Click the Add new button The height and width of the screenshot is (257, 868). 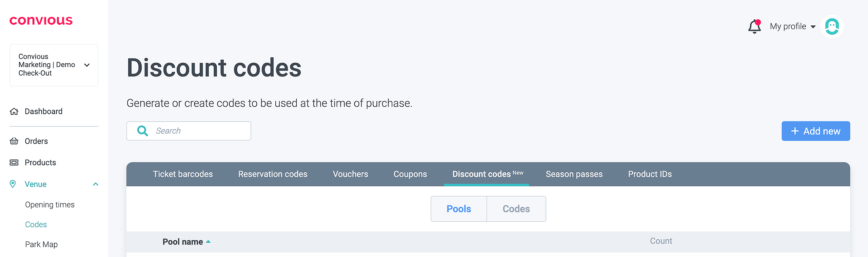coord(815,131)
